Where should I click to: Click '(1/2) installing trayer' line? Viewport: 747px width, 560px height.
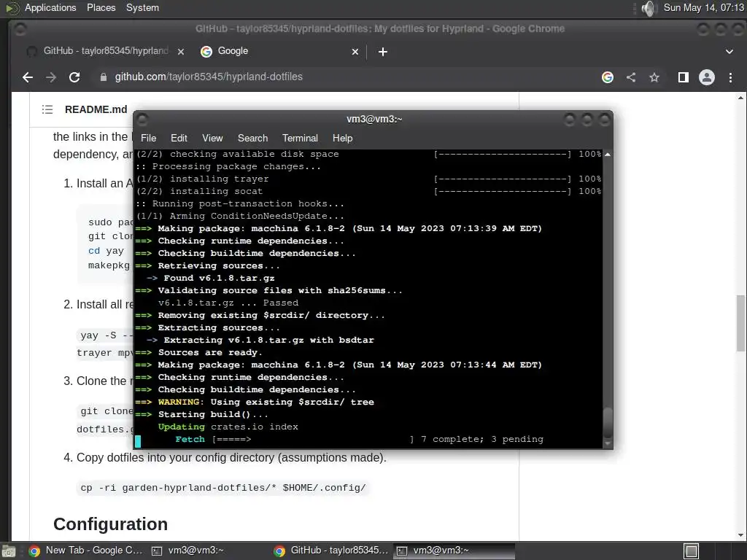[x=203, y=179]
